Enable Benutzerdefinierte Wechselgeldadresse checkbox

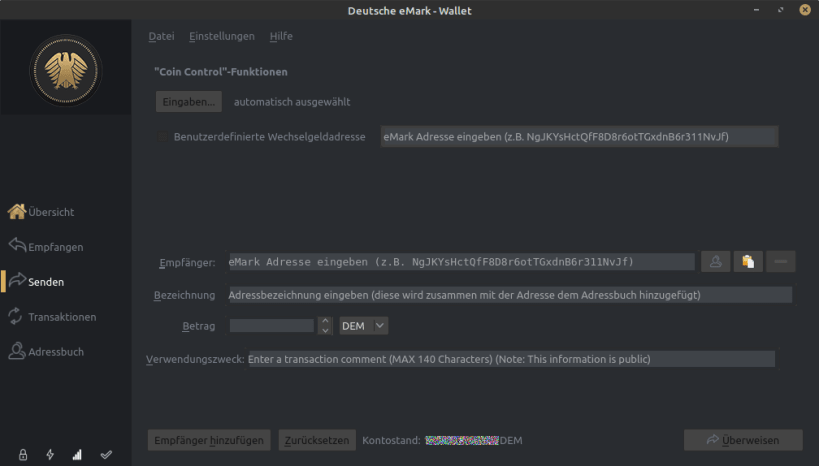pos(162,137)
